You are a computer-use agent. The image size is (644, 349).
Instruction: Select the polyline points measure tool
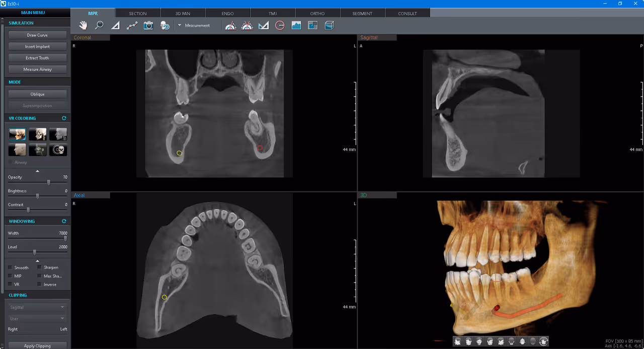(x=132, y=25)
